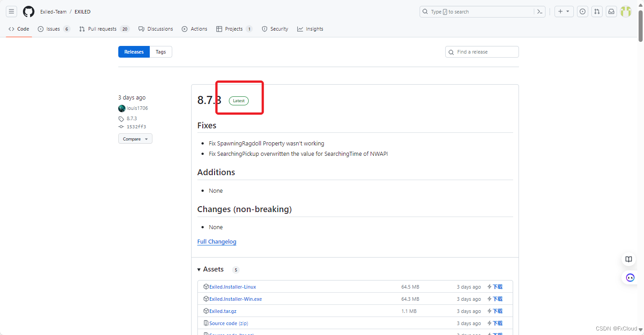Click 下载 button for Exiled.tar.gz
The width and height of the screenshot is (644, 335).
point(495,311)
